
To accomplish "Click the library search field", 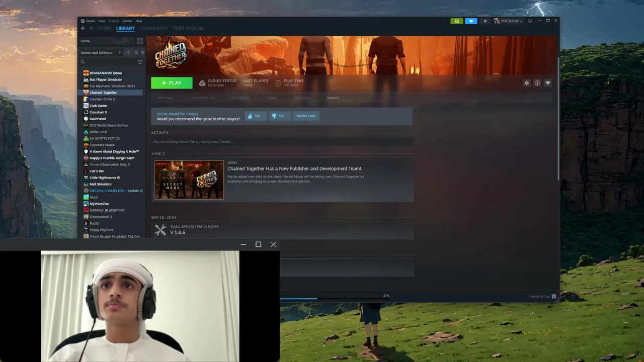I will point(108,62).
